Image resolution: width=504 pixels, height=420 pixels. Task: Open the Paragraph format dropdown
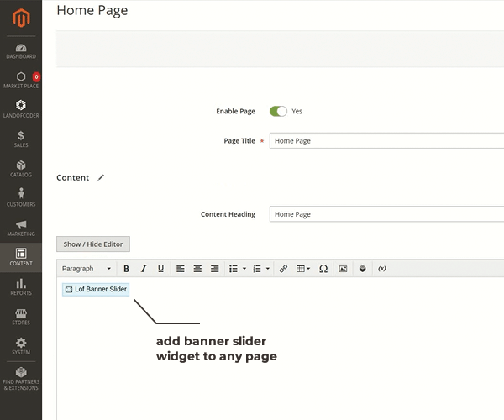point(87,269)
